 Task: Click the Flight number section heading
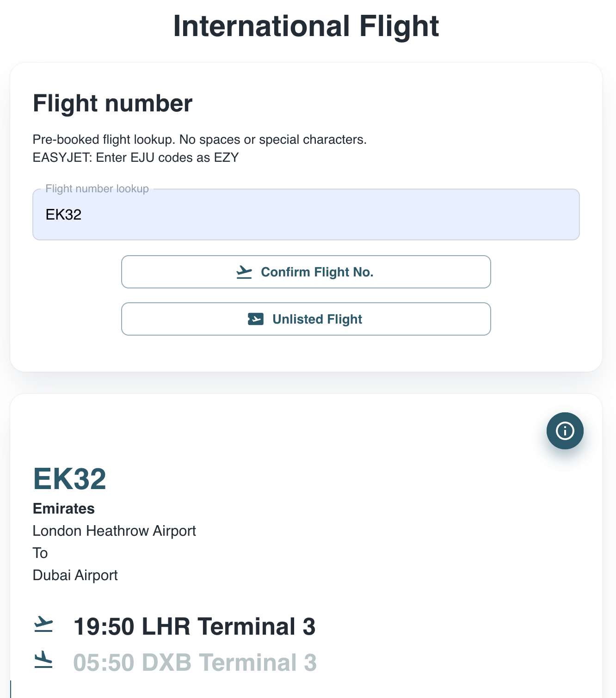112,103
